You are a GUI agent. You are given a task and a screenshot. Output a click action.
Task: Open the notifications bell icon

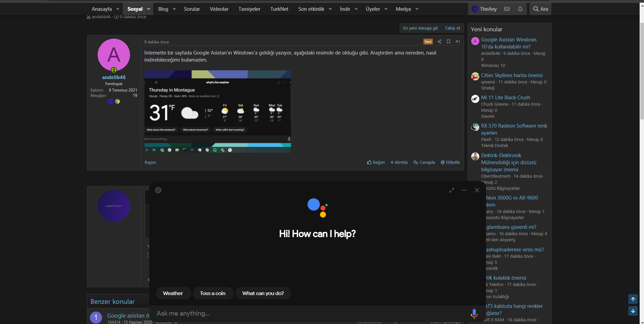(520, 9)
